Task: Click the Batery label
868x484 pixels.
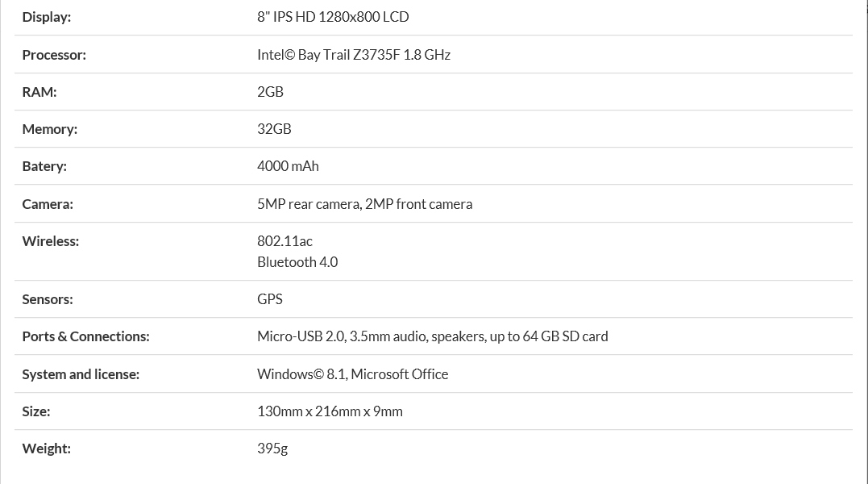Action: (44, 166)
